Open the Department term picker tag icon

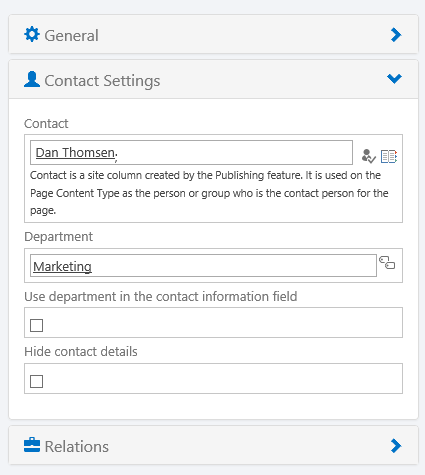(x=387, y=262)
